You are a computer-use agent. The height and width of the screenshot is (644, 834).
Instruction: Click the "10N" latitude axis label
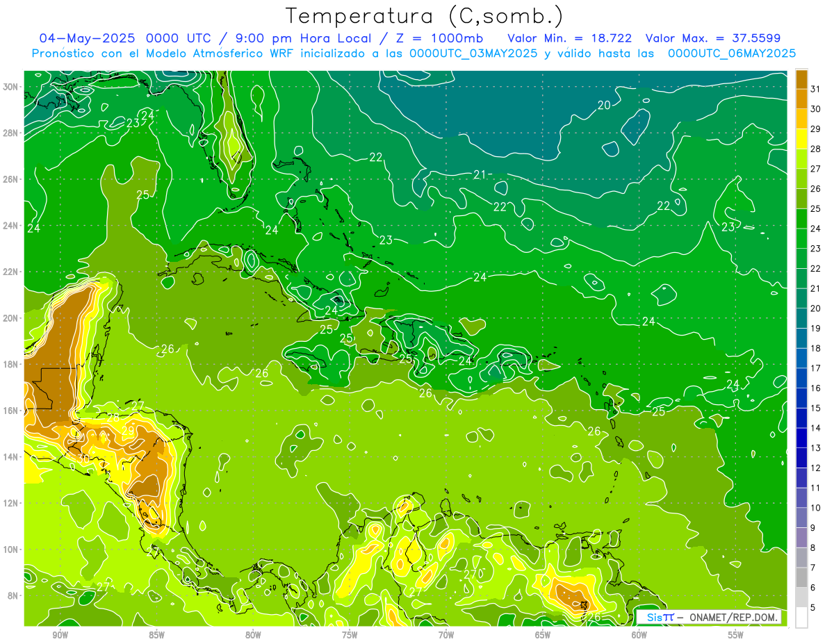(x=10, y=549)
